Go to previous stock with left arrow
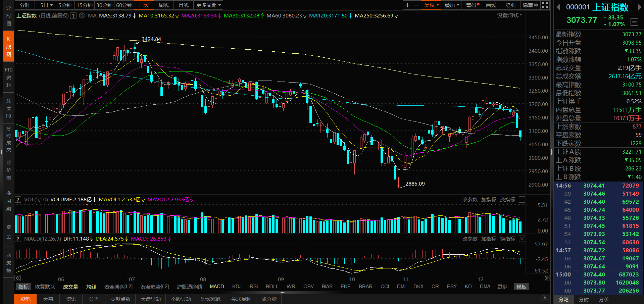 click(558, 7)
